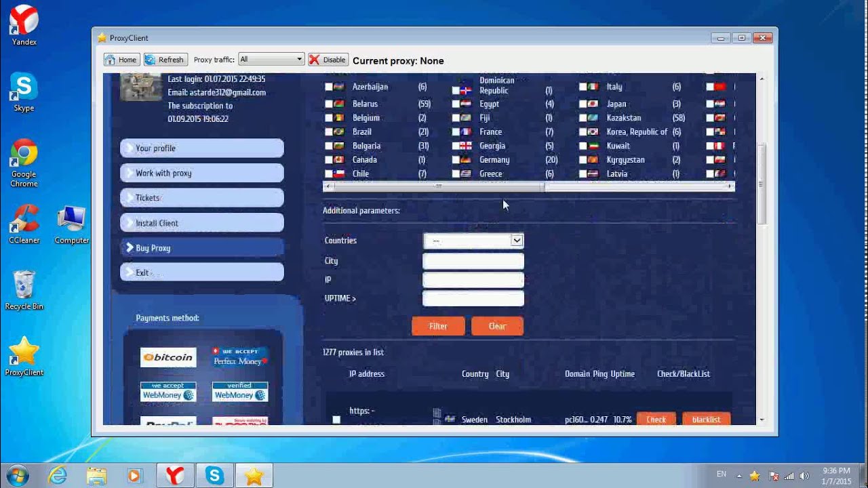The width and height of the screenshot is (868, 488).
Task: Open the Recycle Bin
Action: pos(24,290)
